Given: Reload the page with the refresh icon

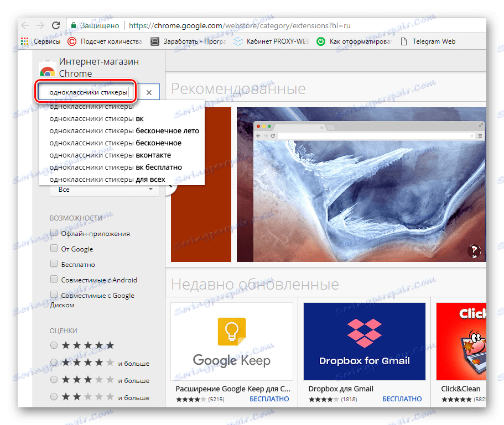Looking at the screenshot, I should tap(56, 25).
